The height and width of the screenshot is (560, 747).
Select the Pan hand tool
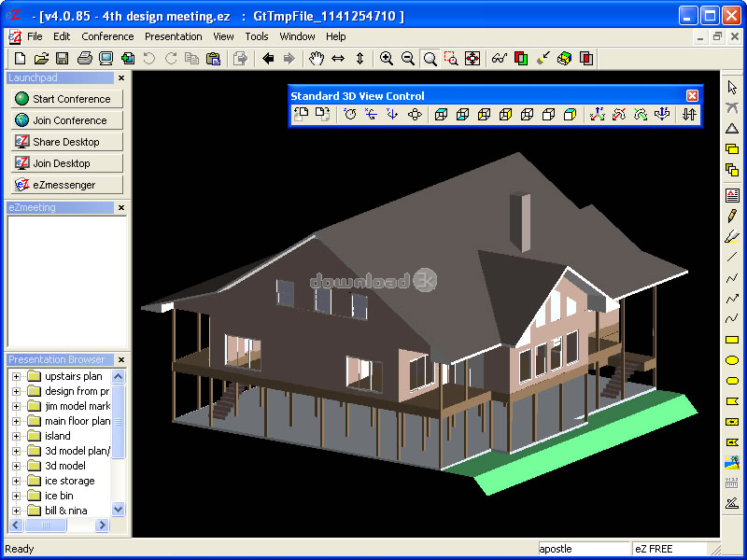pos(317,58)
